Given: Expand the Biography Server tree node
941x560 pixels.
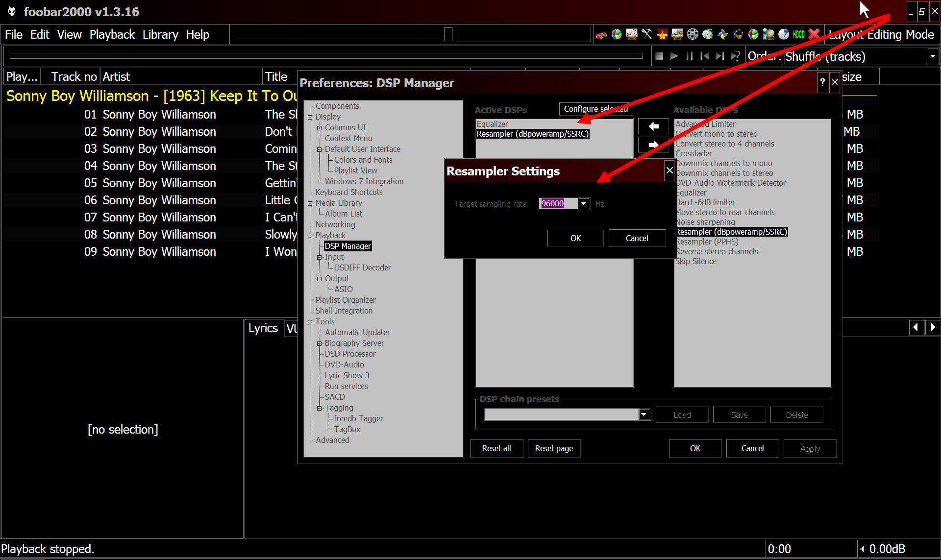Looking at the screenshot, I should pyautogui.click(x=319, y=343).
